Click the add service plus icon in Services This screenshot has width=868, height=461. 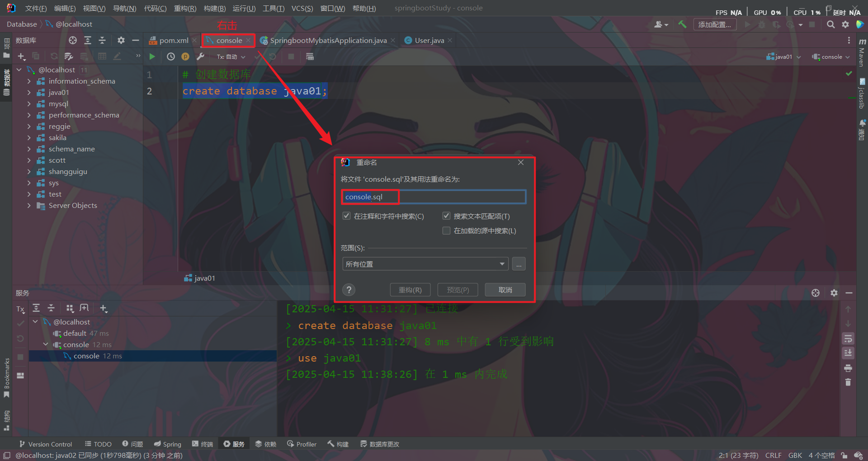[104, 308]
